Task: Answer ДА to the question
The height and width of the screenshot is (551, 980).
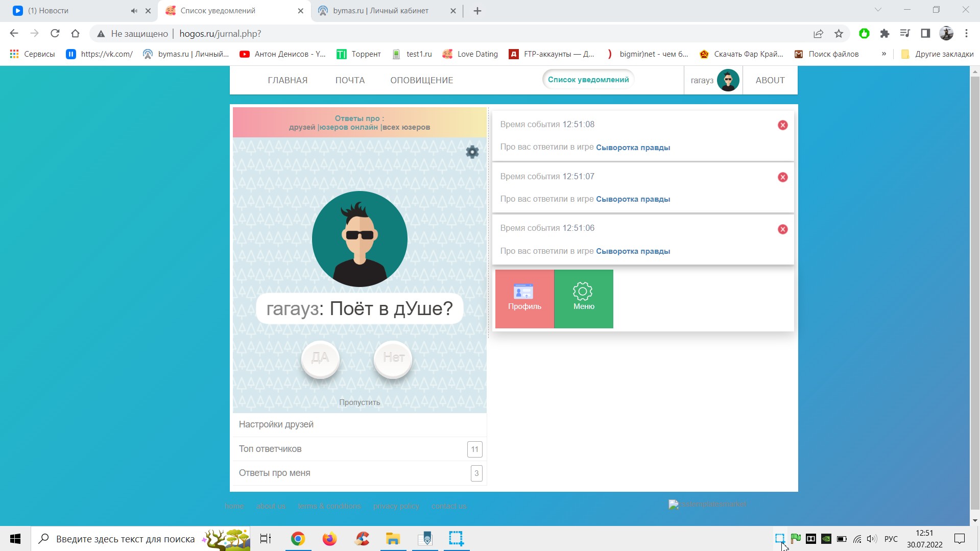Action: click(320, 358)
